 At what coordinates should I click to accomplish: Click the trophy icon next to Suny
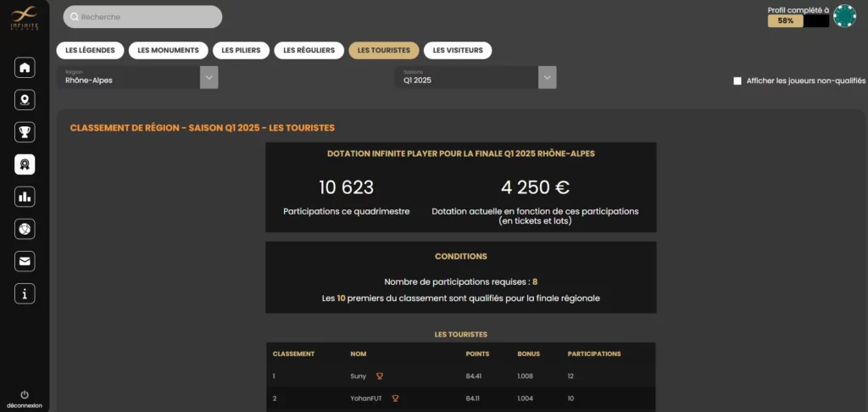[x=379, y=376]
